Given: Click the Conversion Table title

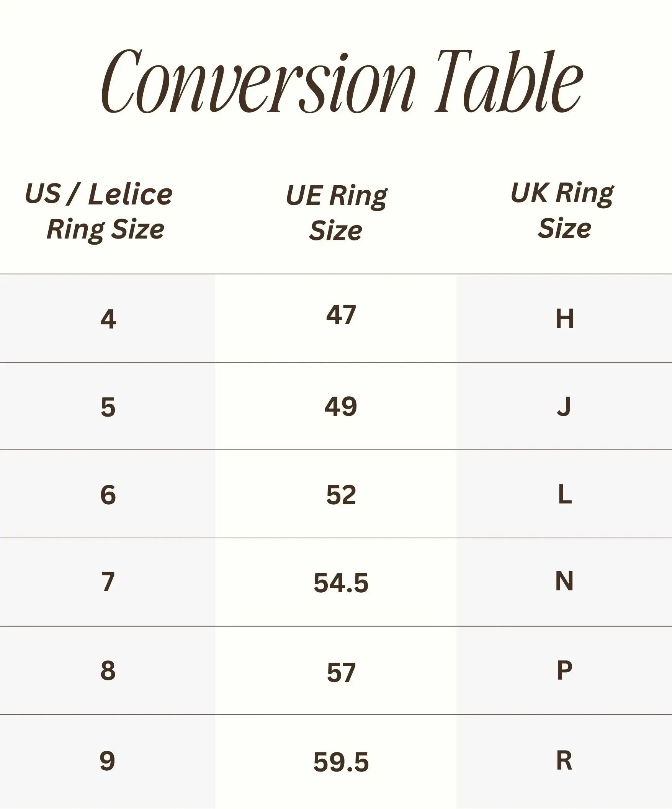Looking at the screenshot, I should [342, 82].
